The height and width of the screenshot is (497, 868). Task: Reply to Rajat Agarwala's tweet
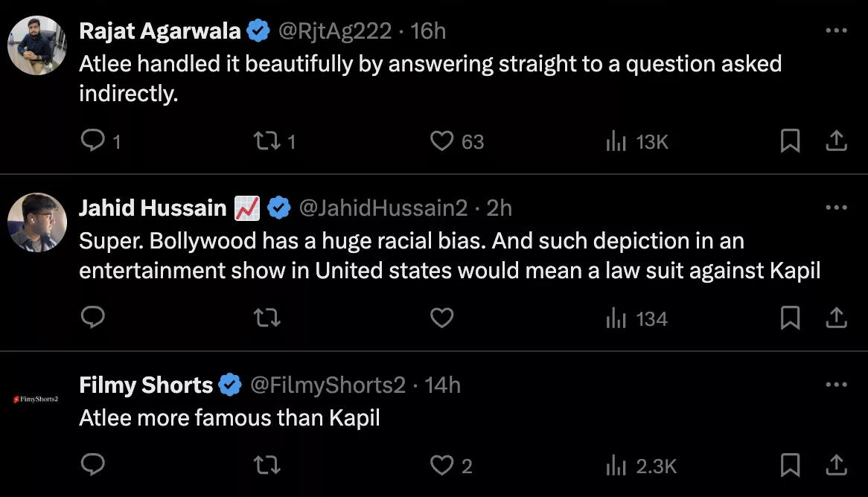coord(92,141)
